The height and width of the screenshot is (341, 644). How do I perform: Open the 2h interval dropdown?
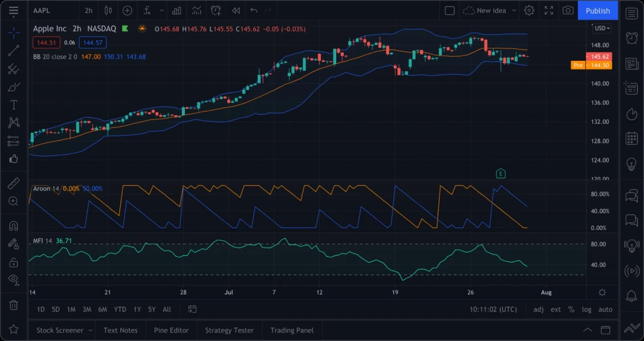pyautogui.click(x=88, y=10)
